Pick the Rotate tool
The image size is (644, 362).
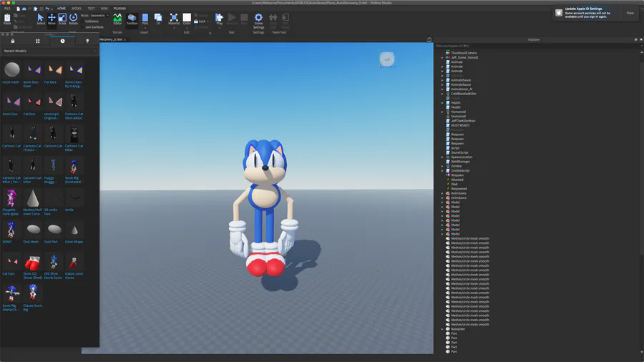[x=73, y=19]
